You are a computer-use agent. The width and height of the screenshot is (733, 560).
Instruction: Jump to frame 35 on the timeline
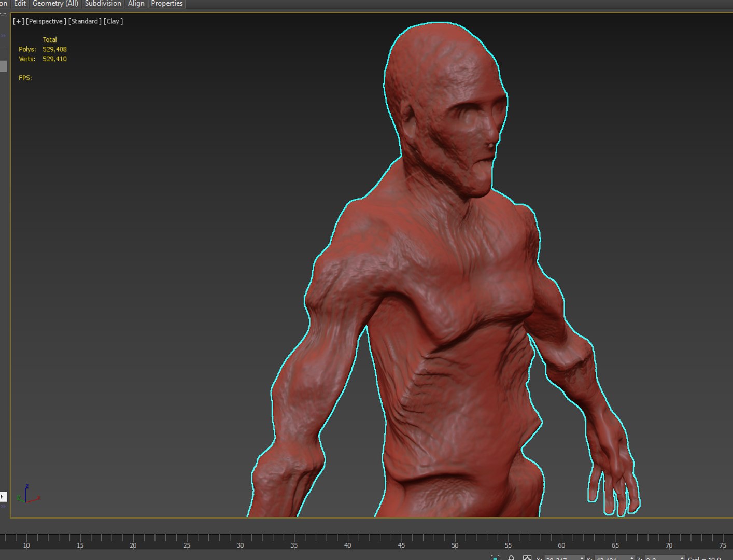pos(294,545)
